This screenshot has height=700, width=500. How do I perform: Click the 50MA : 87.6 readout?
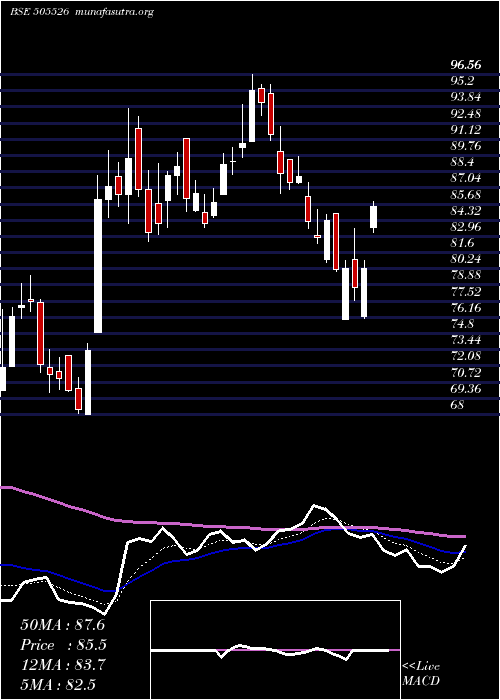(x=62, y=625)
